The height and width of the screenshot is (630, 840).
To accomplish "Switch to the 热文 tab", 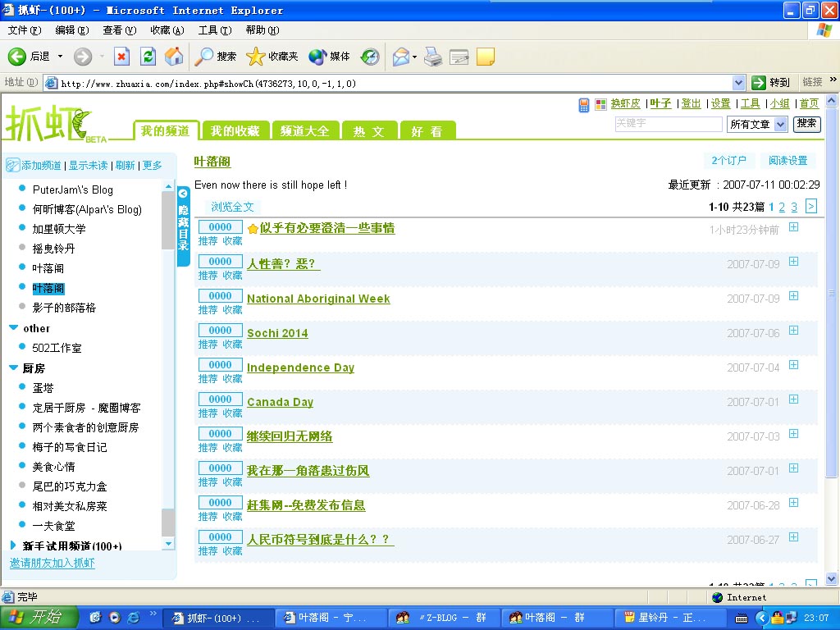I will pos(369,130).
